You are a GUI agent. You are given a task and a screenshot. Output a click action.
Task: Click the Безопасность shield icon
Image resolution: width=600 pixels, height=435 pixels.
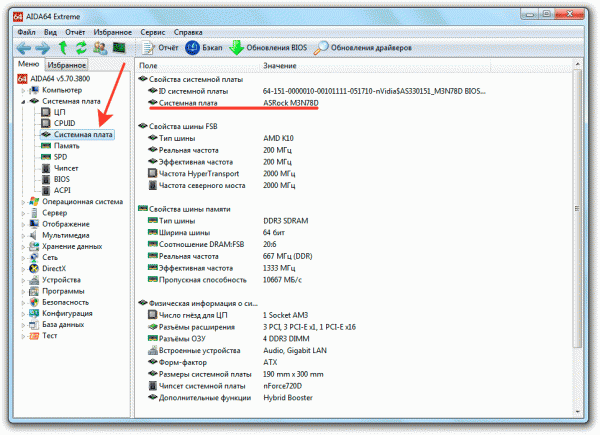point(34,302)
